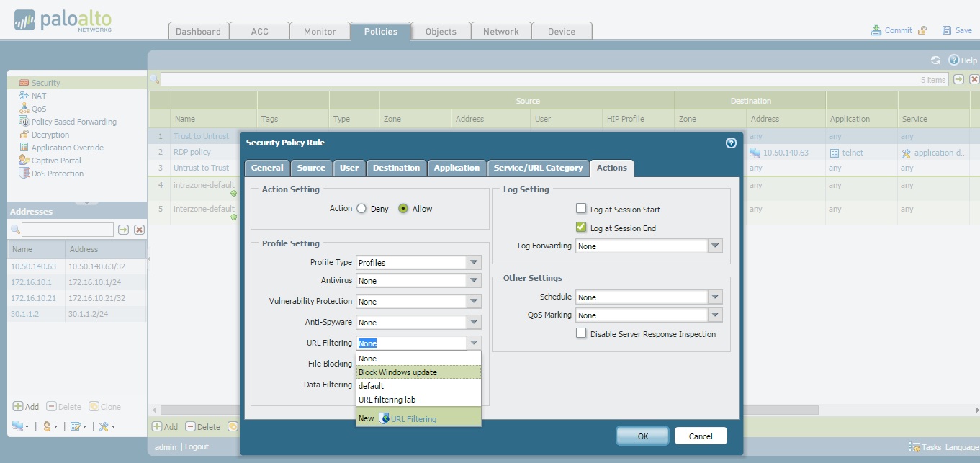Choose Block Windows update from the list

pyautogui.click(x=397, y=372)
